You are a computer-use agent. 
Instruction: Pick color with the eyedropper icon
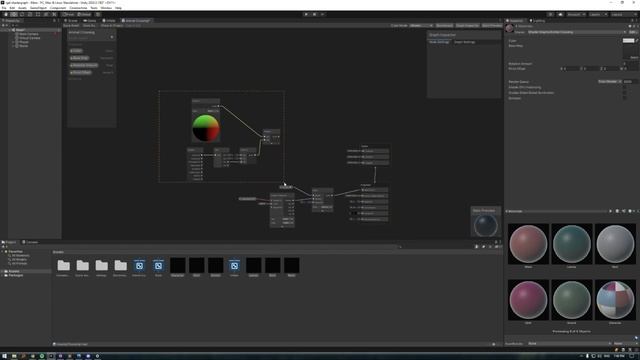[637, 40]
